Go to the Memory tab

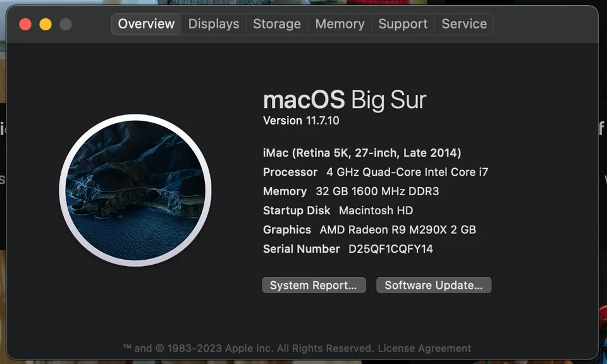pos(340,24)
